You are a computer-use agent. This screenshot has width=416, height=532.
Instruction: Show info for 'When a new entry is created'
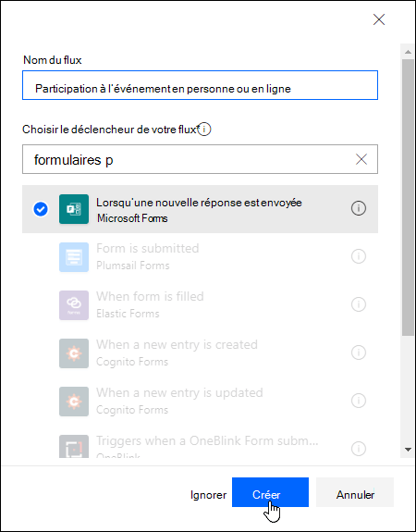point(359,353)
